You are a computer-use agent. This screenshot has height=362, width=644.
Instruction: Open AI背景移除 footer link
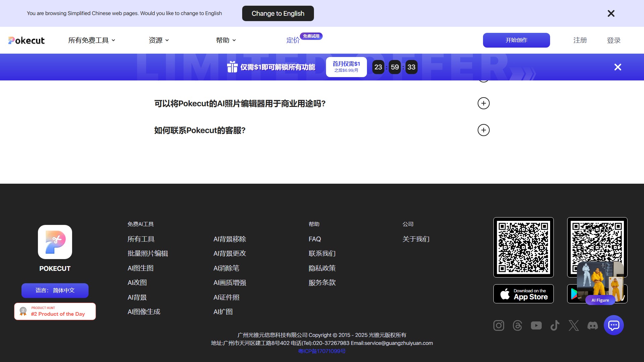(x=230, y=239)
